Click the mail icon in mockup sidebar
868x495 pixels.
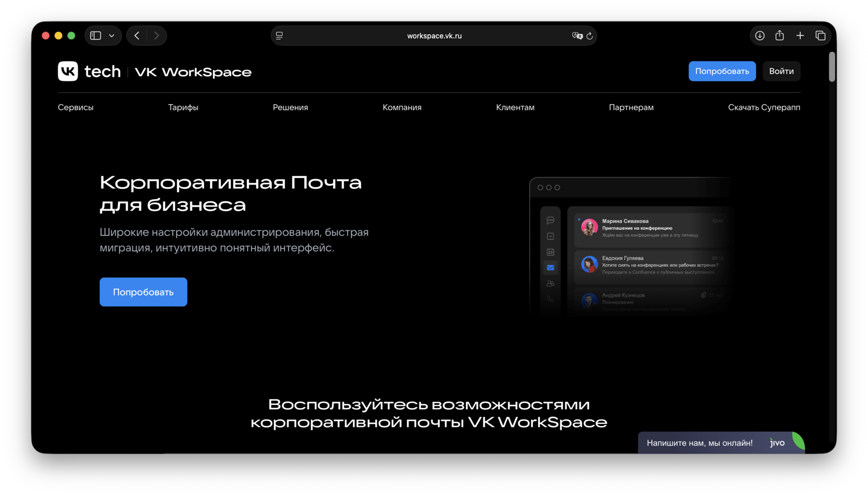pyautogui.click(x=550, y=267)
